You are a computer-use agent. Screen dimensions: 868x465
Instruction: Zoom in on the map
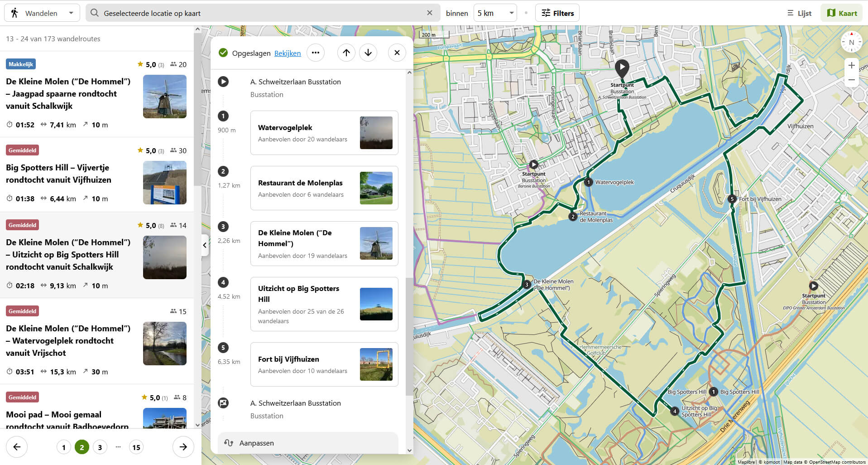click(x=852, y=65)
